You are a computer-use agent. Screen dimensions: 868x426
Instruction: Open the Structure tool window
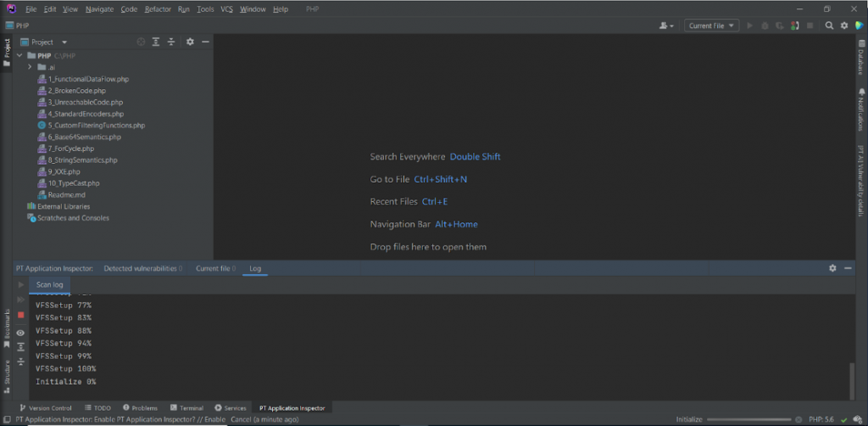[x=7, y=377]
